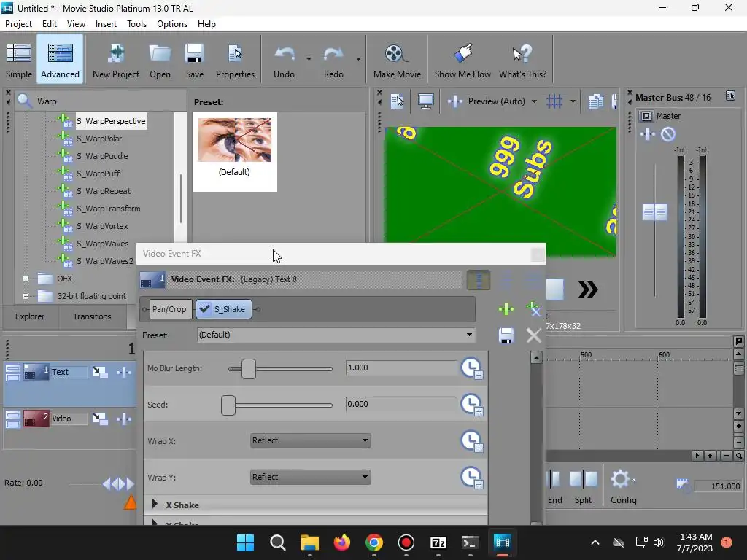Image resolution: width=747 pixels, height=560 pixels.
Task: Animate Wrap X keyframe clock icon
Action: [472, 441]
